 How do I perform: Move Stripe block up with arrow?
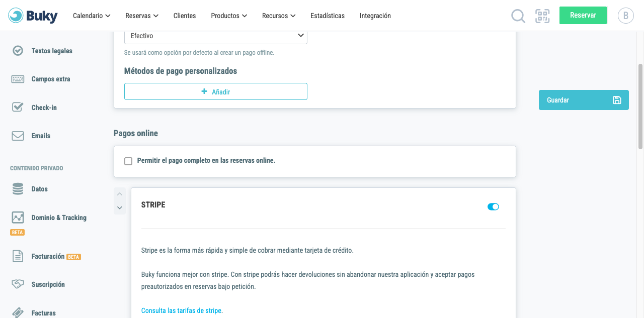(x=120, y=194)
